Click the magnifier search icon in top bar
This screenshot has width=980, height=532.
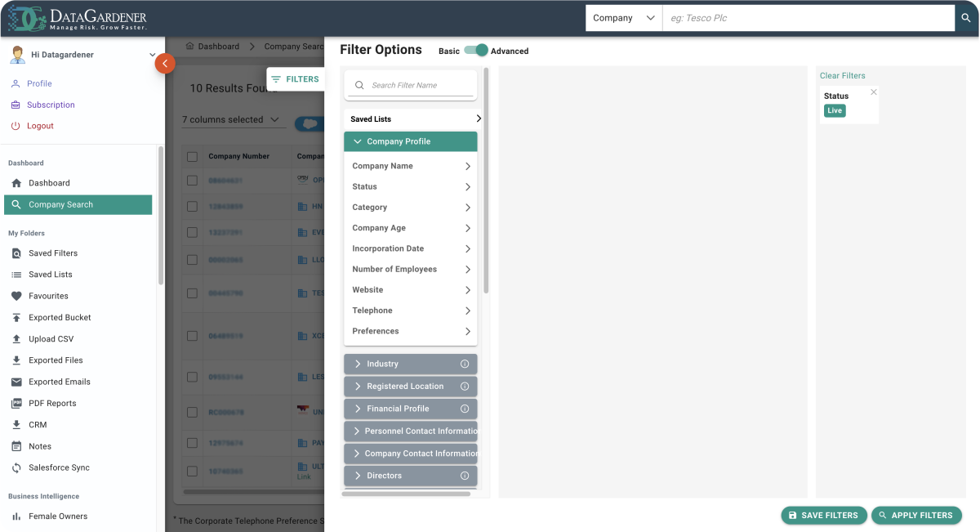[x=967, y=18]
